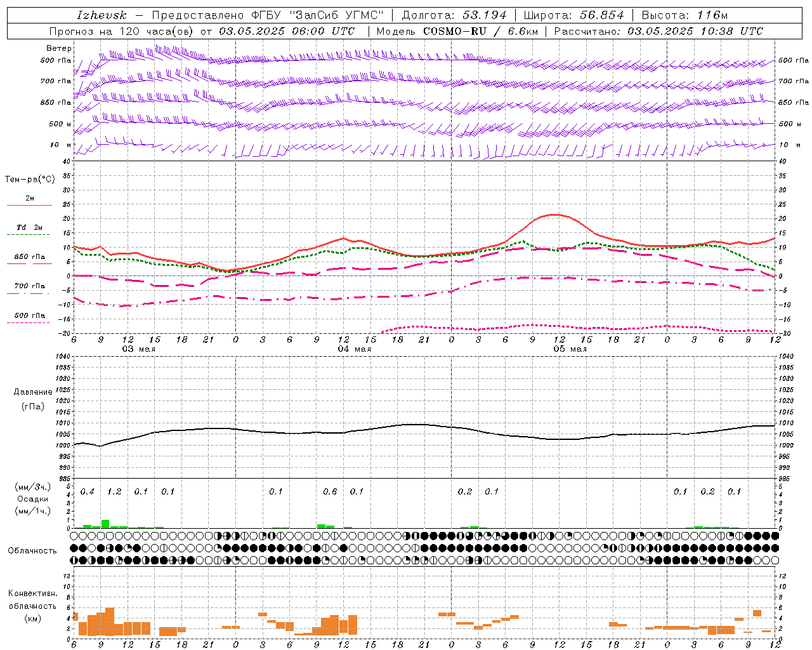
Task: Click the tallest green precipitation bar near 1.2
Action: point(105,524)
